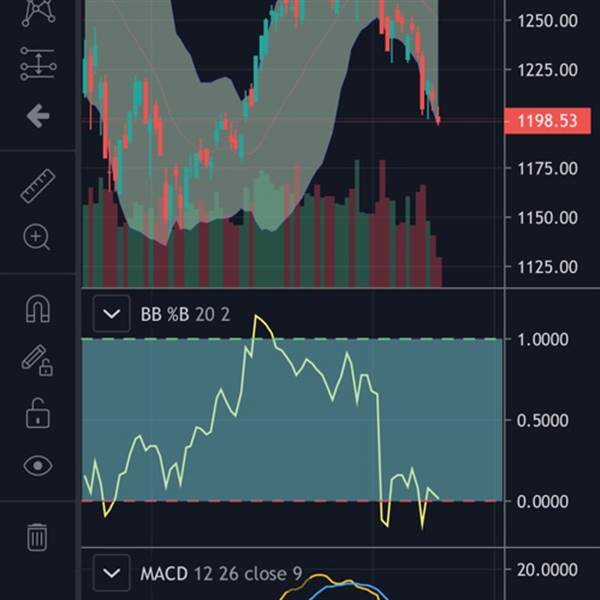The height and width of the screenshot is (600, 600).
Task: Collapse the BB %B indicator pane
Action: [x=111, y=314]
